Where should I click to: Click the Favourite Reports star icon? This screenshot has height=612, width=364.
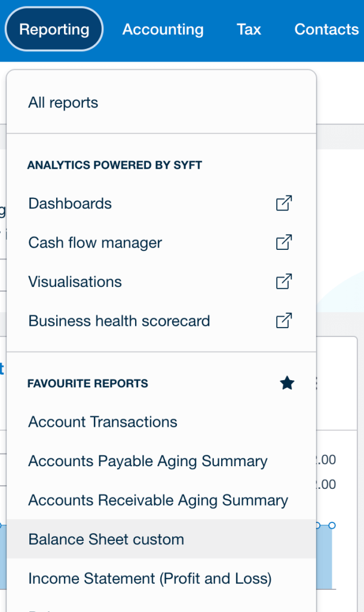(287, 384)
